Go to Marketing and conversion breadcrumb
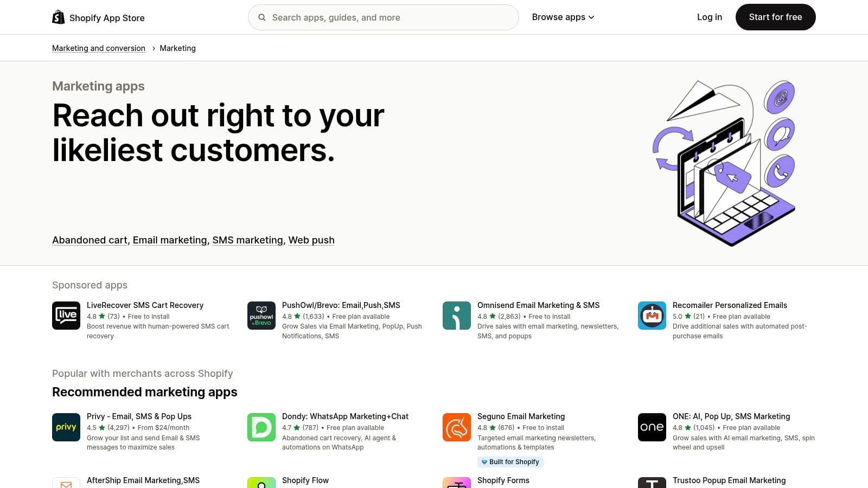The image size is (868, 488). 99,48
